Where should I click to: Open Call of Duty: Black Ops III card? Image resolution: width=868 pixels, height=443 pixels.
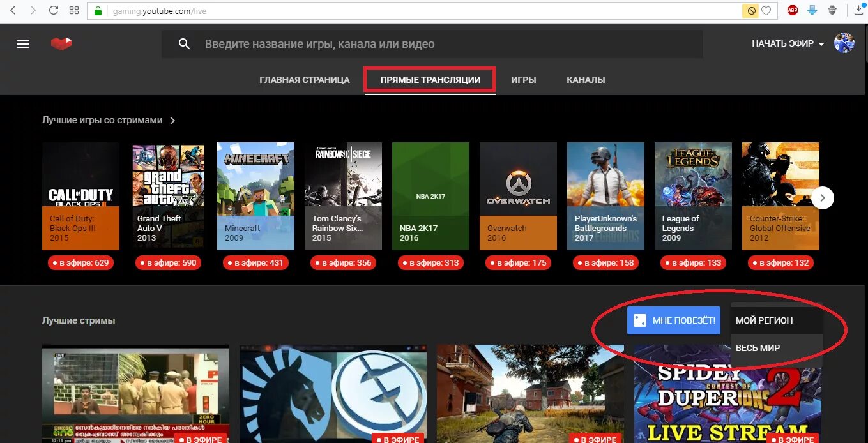(80, 196)
